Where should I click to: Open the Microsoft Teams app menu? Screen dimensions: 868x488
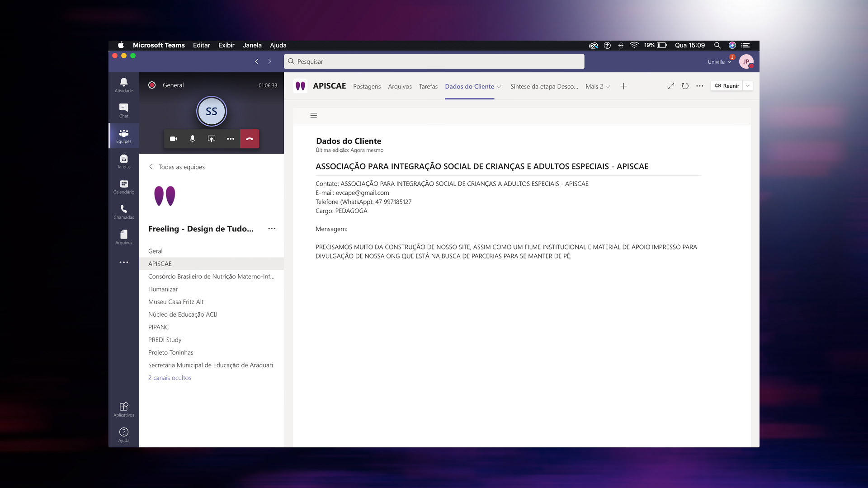[159, 45]
